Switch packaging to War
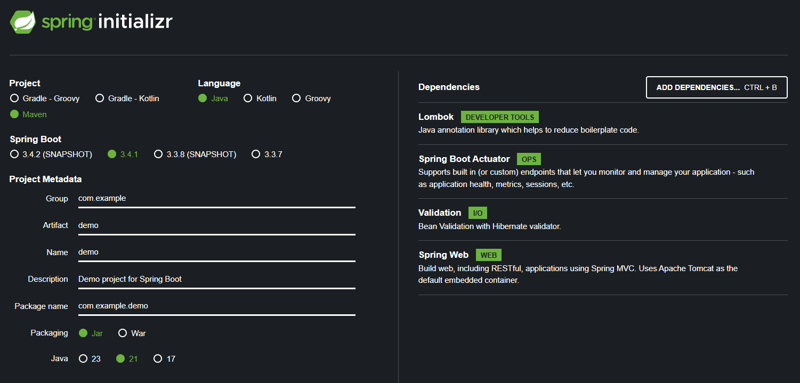This screenshot has height=383, width=800. point(132,333)
